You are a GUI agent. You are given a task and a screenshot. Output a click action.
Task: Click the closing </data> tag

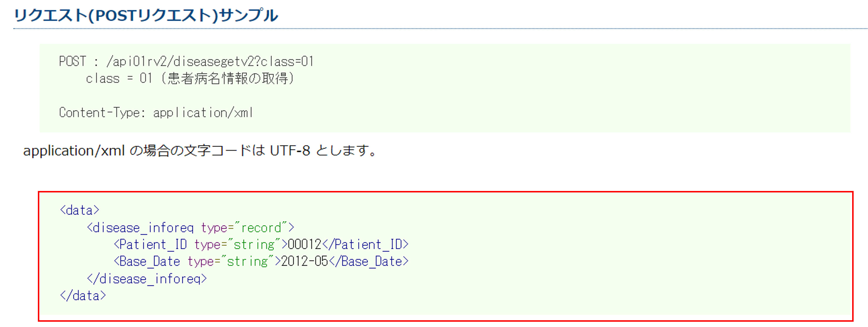83,296
